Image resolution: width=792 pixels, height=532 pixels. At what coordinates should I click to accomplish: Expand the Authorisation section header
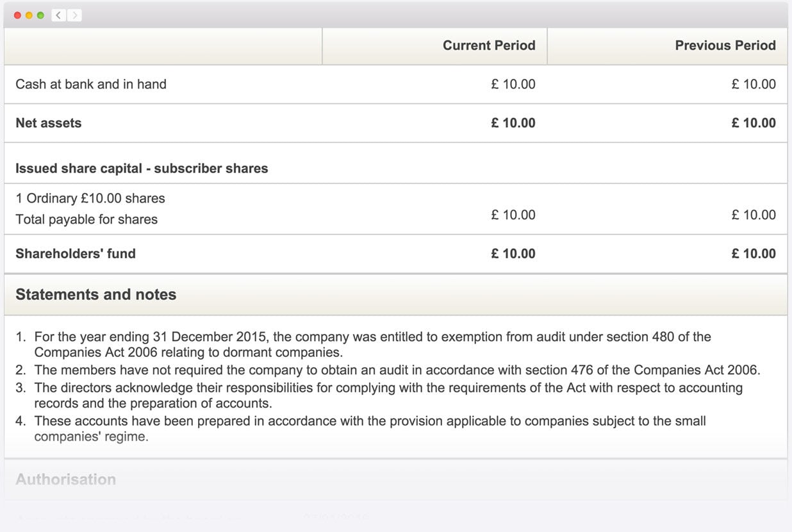coord(65,479)
